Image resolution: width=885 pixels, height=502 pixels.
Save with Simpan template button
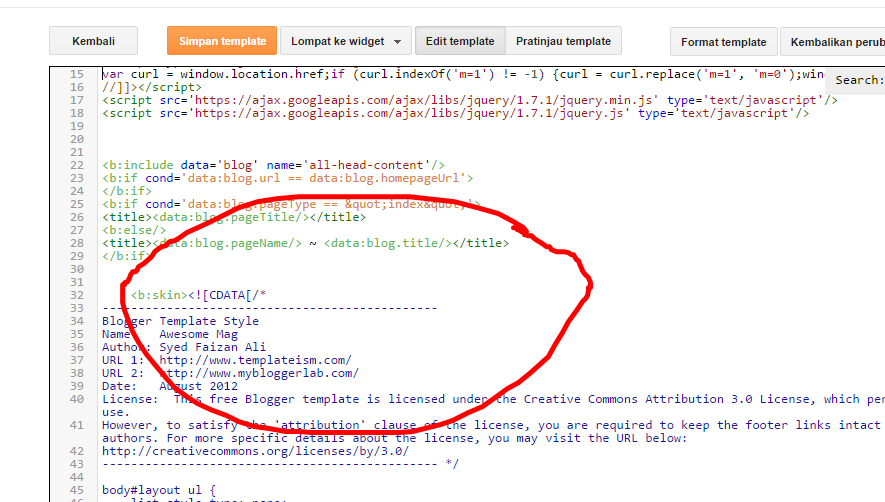(222, 41)
